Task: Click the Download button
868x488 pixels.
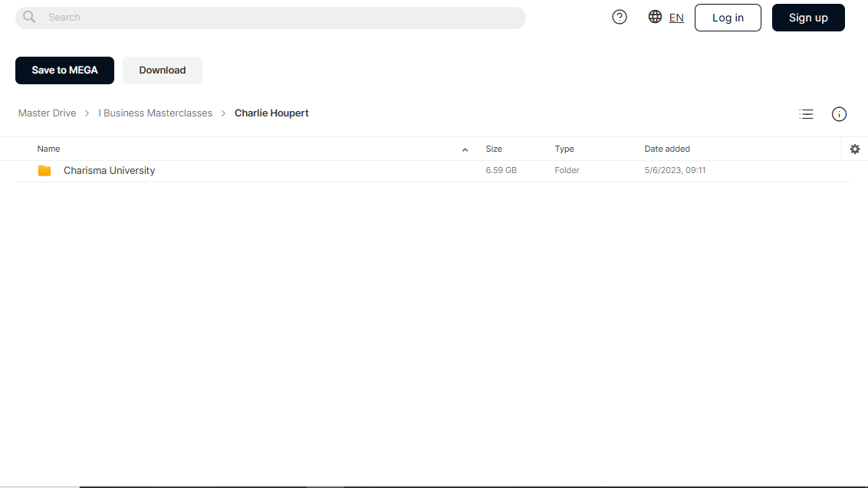Action: point(163,70)
